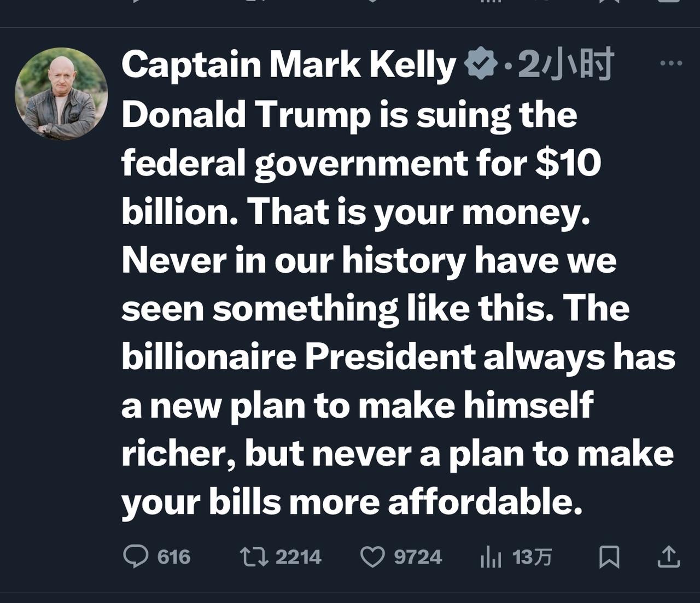The height and width of the screenshot is (603, 700).
Task: Toggle the retweet arrows icon
Action: pyautogui.click(x=254, y=557)
